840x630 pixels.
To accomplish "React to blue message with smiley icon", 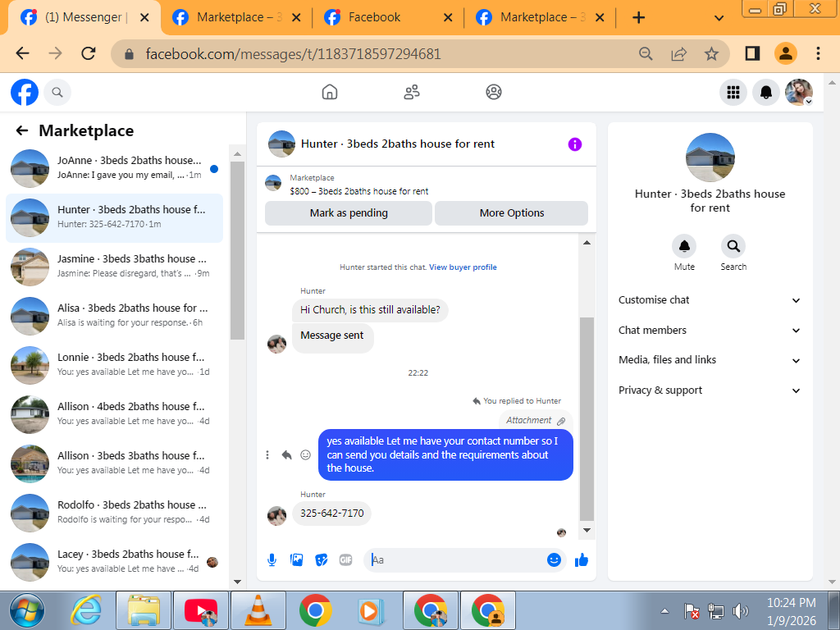I will 305,454.
